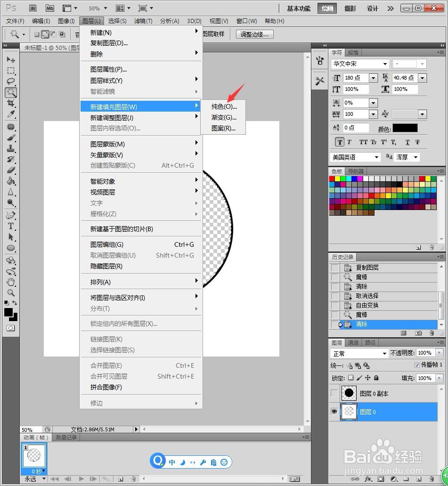This screenshot has width=448, height=486.
Task: Toggle lock transparent pixels for layer
Action: tap(350, 378)
